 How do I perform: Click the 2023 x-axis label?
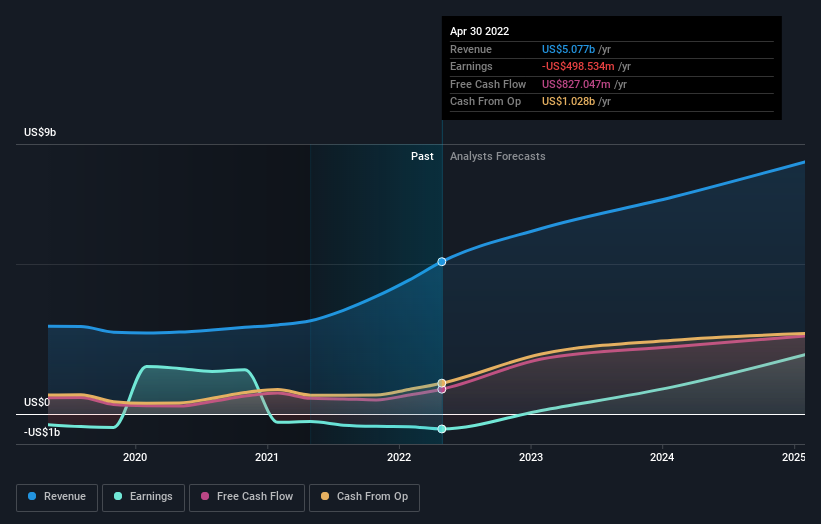coord(531,458)
